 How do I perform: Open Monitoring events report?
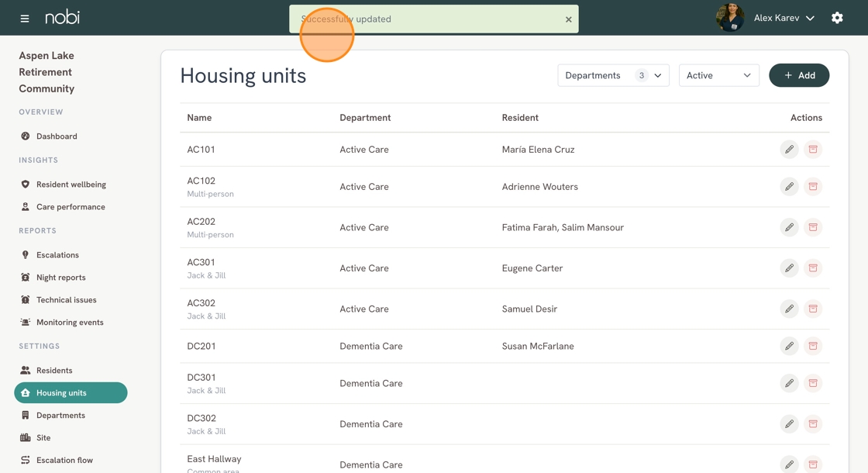[x=71, y=323]
